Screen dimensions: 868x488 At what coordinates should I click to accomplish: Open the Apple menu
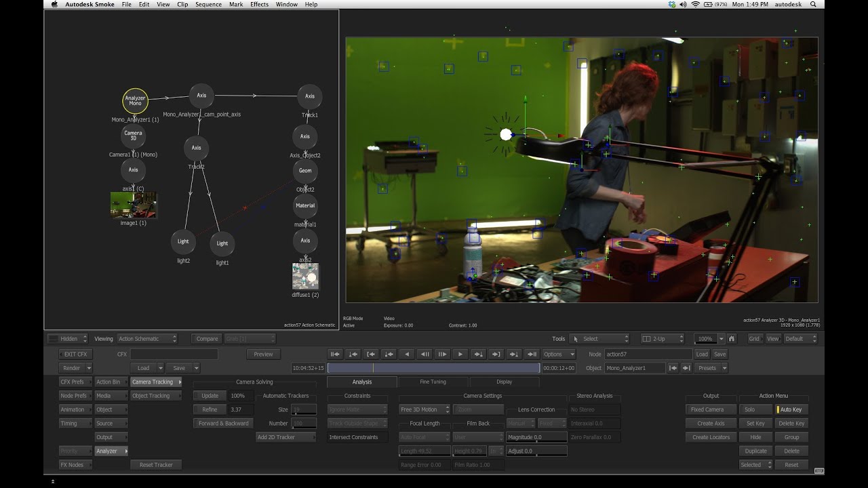tap(54, 4)
